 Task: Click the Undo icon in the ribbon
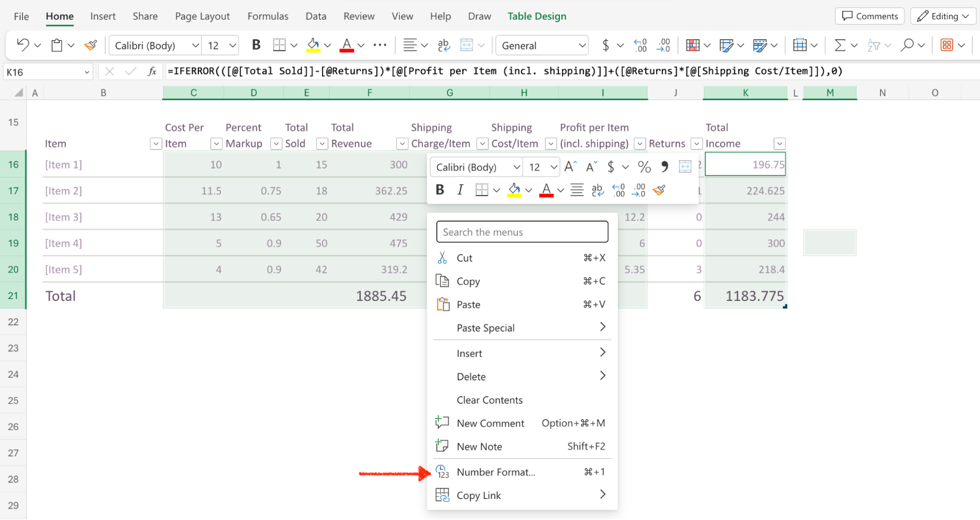coord(23,45)
